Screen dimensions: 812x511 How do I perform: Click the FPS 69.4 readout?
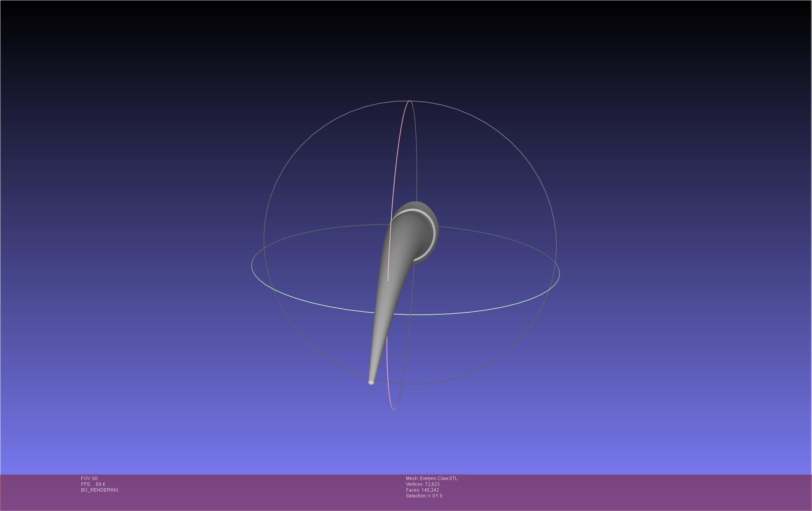(93, 484)
